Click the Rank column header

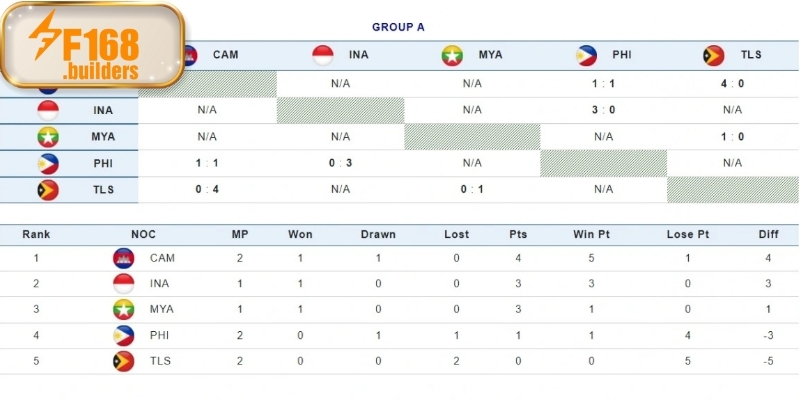[36, 234]
